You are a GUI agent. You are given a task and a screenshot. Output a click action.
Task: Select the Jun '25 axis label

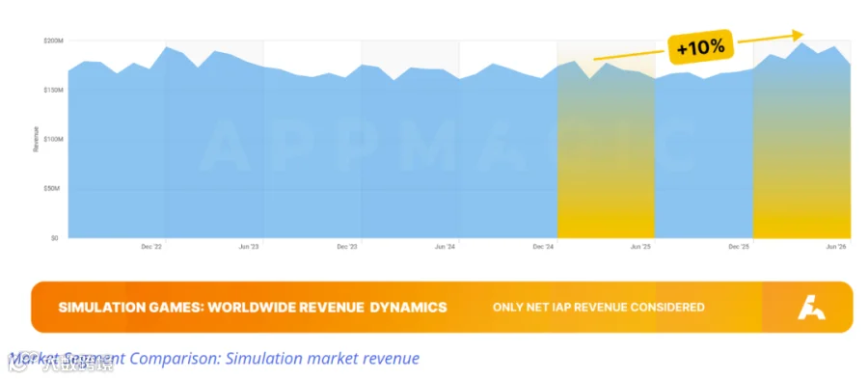click(x=640, y=247)
